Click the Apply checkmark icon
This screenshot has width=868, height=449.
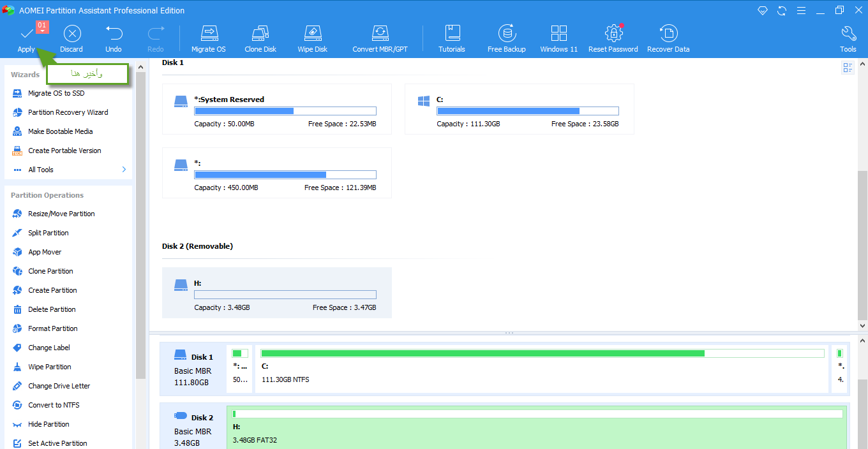(x=26, y=33)
